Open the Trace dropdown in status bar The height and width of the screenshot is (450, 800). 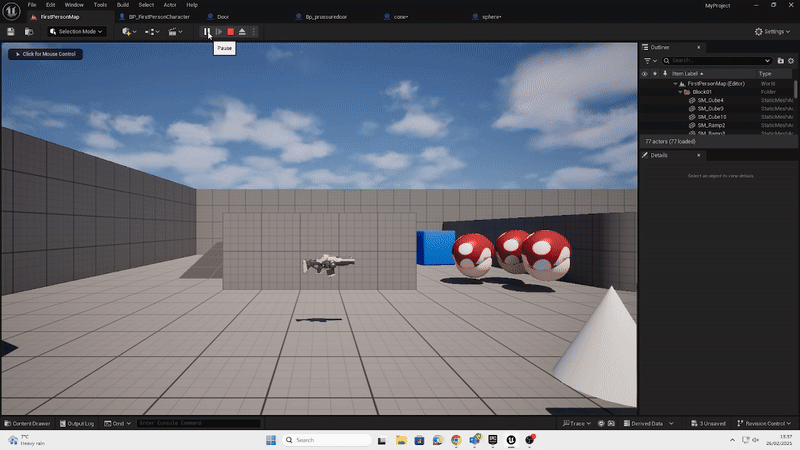577,423
